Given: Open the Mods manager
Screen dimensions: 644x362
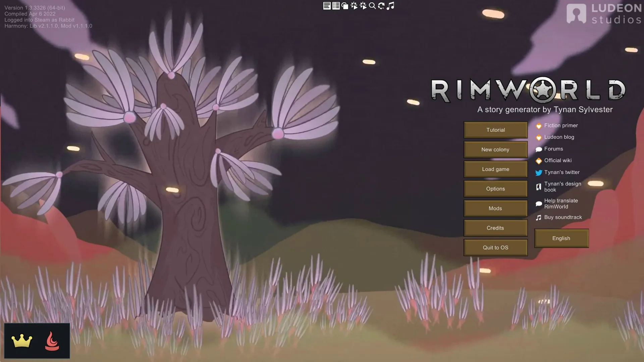Looking at the screenshot, I should [x=495, y=208].
